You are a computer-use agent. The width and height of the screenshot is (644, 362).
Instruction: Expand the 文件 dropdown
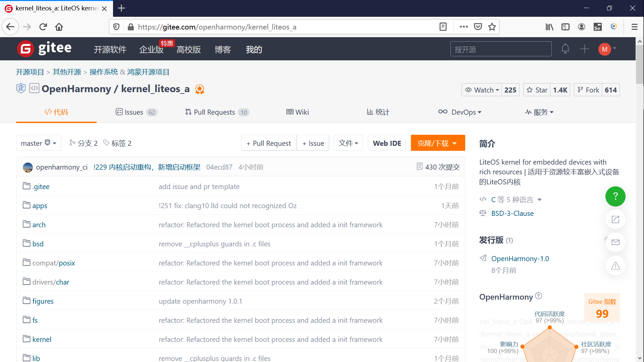pos(348,143)
